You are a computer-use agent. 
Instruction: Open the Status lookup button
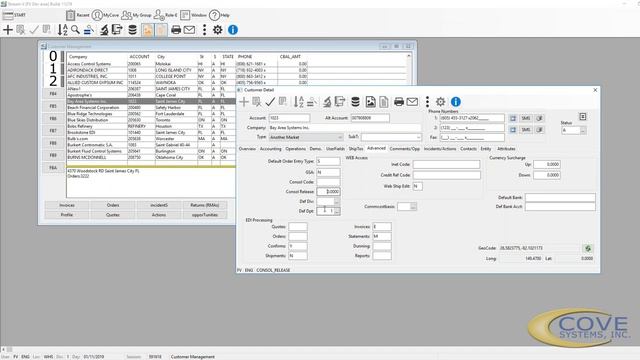[x=583, y=131]
